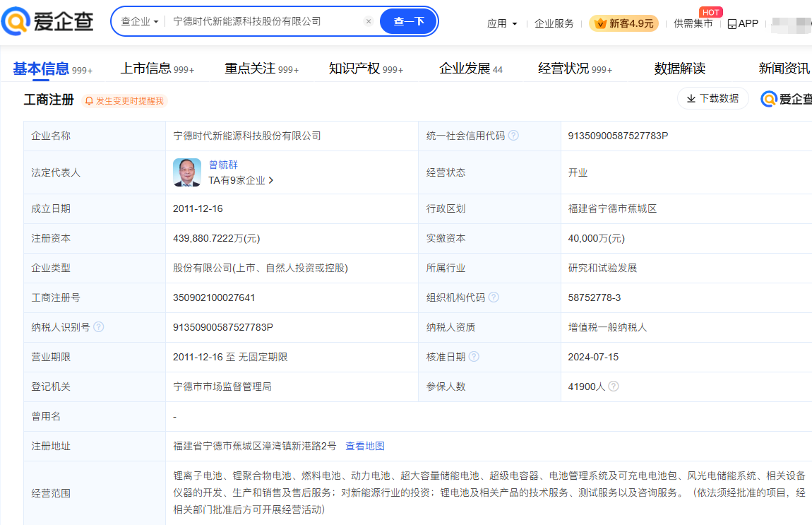
Task: Click the crown icon on 新客4.9元
Action: (x=600, y=23)
